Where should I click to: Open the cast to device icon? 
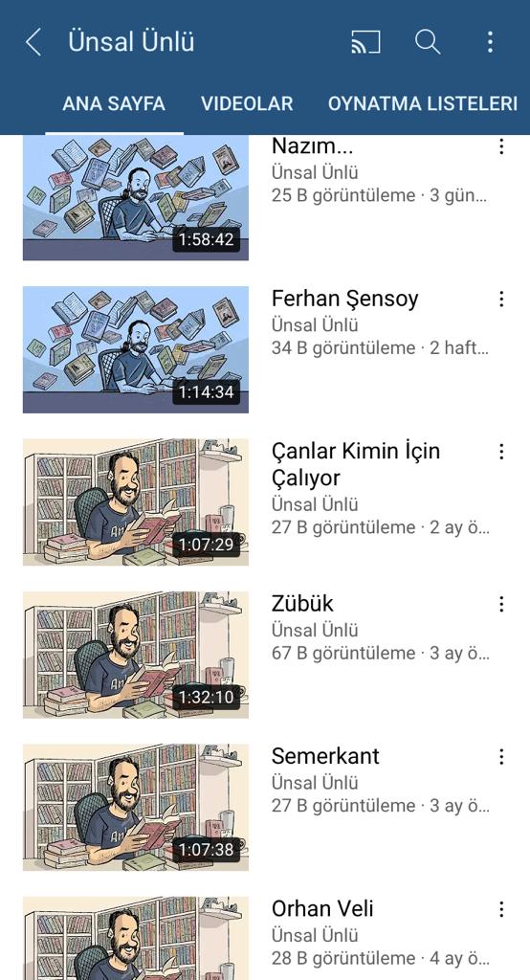click(365, 42)
